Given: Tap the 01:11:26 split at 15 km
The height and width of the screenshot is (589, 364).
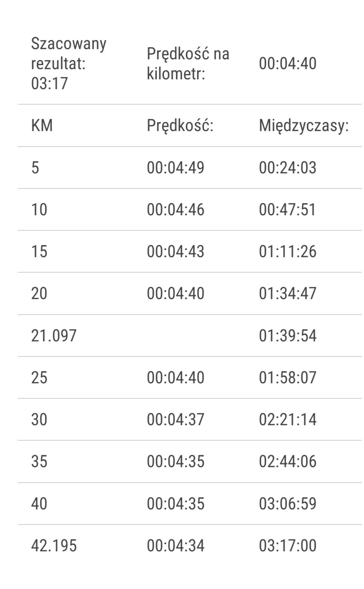Looking at the screenshot, I should point(287,251).
